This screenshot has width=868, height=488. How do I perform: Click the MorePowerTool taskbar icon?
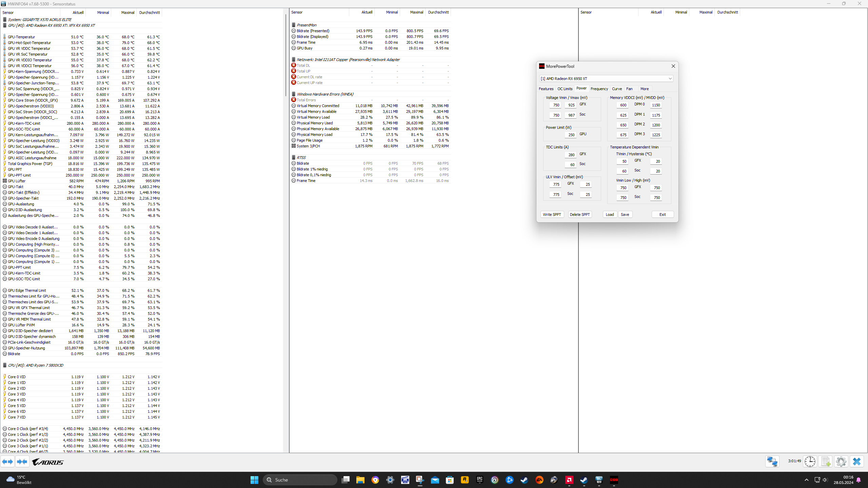coord(614,480)
